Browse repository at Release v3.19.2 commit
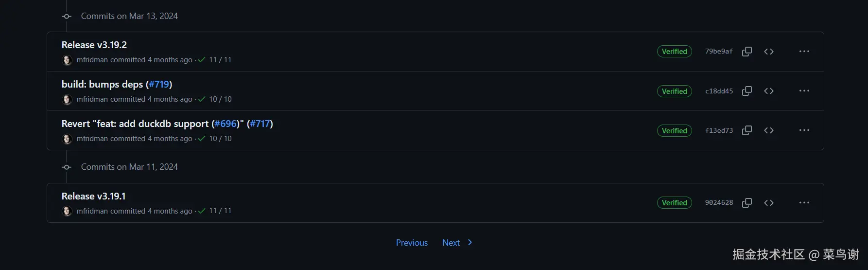The image size is (868, 270). [x=768, y=52]
